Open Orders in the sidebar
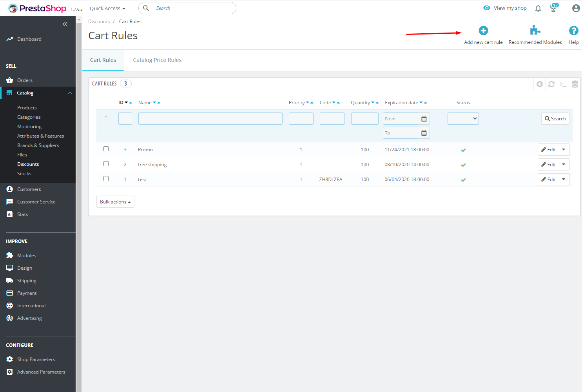 25,80
